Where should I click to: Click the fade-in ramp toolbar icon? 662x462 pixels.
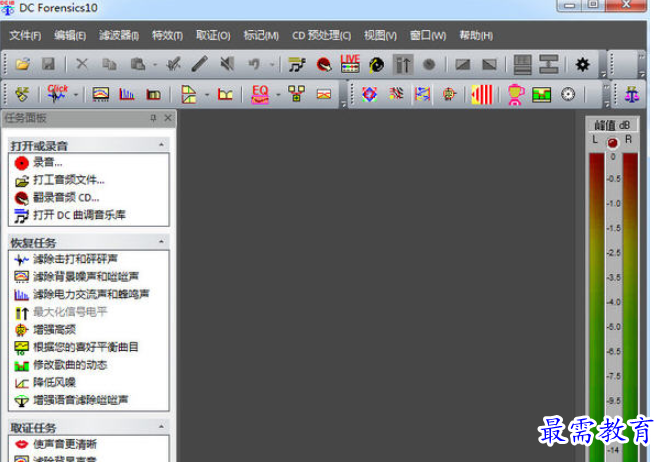coord(463,65)
